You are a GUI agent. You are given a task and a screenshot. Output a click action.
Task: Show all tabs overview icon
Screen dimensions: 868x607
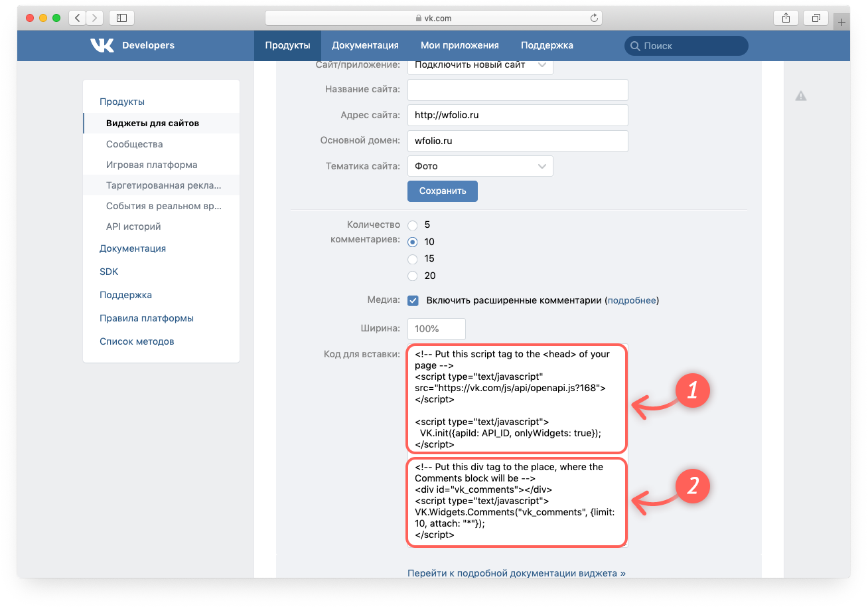tap(816, 18)
